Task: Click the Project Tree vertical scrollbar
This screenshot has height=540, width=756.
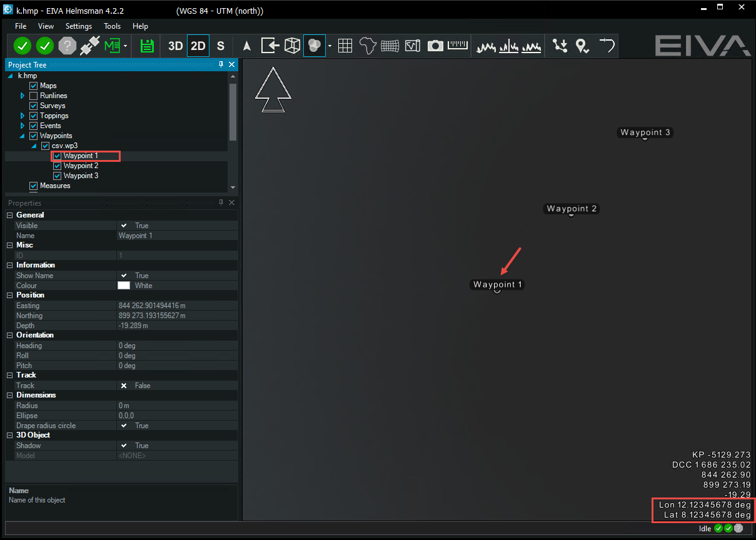Action: pos(233,111)
